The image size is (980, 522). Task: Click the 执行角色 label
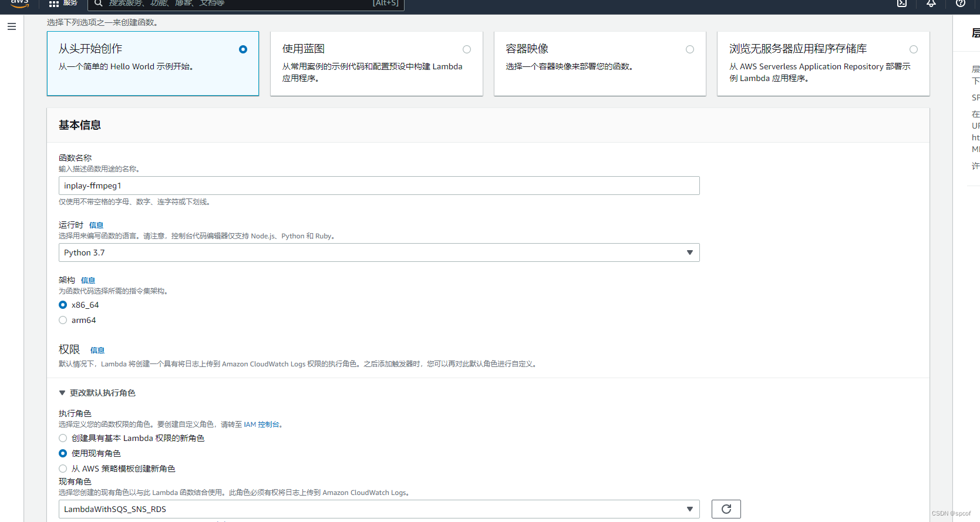point(75,413)
